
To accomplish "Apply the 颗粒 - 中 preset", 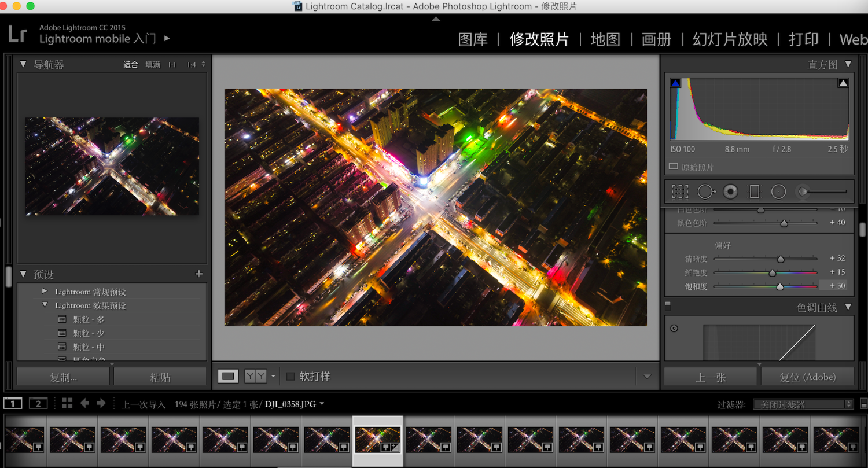I will (89, 347).
